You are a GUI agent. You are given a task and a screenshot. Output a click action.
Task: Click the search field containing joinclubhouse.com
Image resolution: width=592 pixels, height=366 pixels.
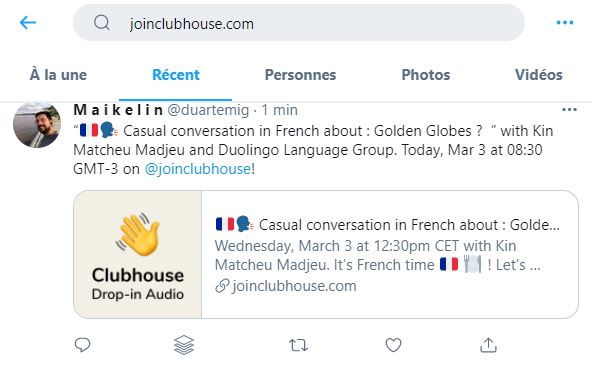pyautogui.click(x=299, y=23)
